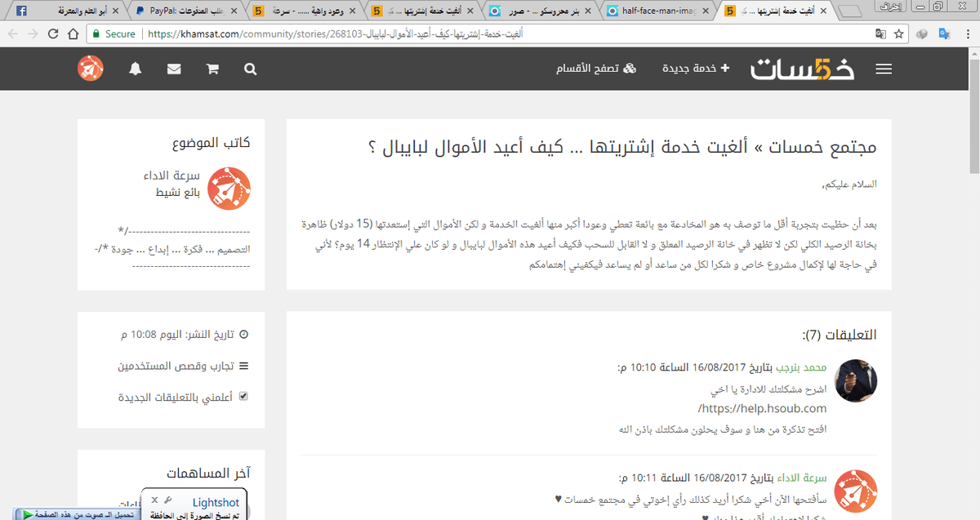
Task: Open Lightshot settings with the wrench icon
Action: [167, 499]
